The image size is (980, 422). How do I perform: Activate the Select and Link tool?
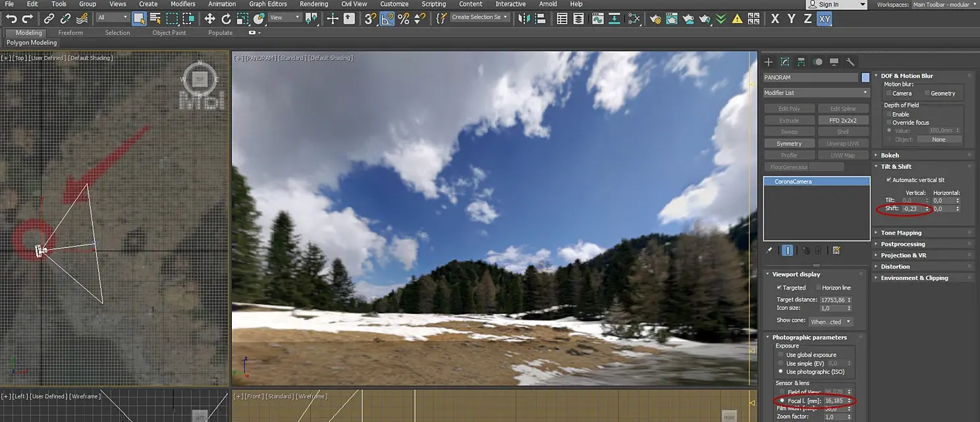pos(49,18)
